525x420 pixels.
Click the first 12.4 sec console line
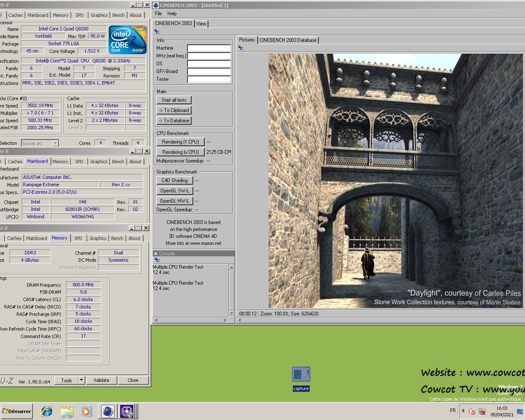pyautogui.click(x=161, y=272)
